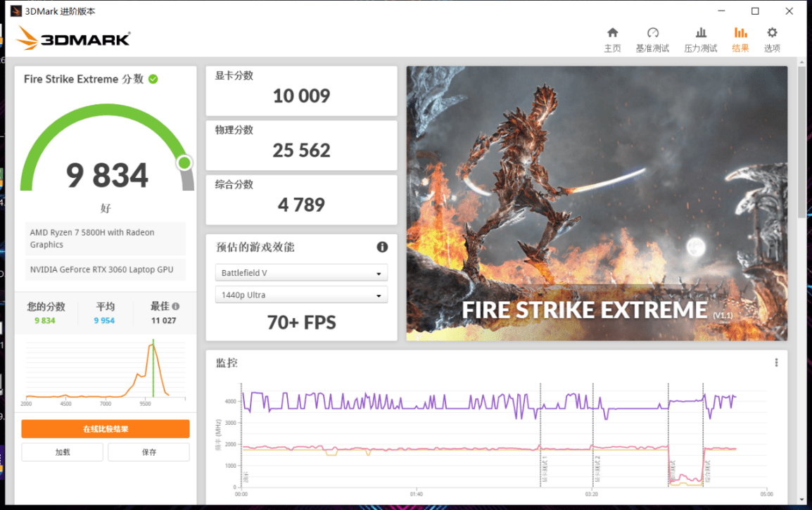Click the AMD Ryzen 7 5800H processor entry
The image size is (812, 510).
[105, 238]
